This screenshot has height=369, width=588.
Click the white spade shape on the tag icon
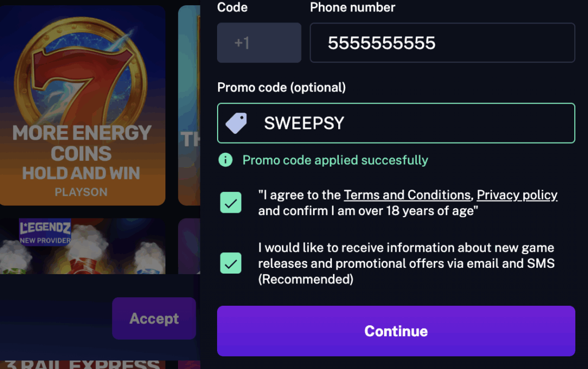236,122
